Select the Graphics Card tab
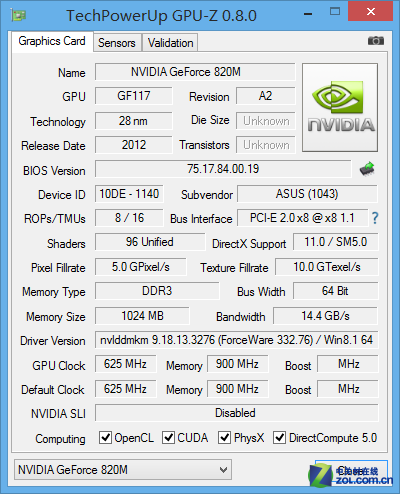 (52, 41)
